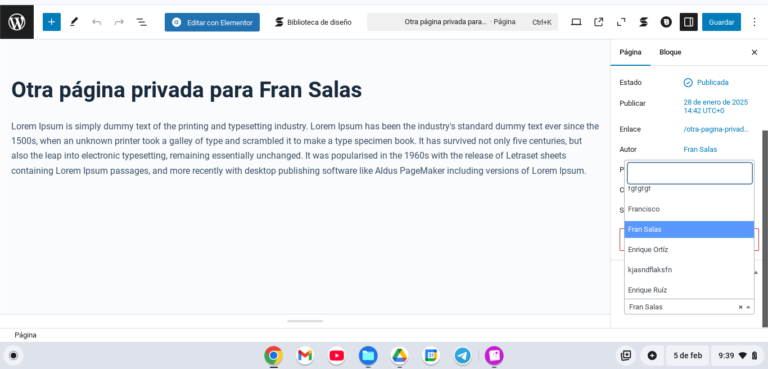Open the WordPress logo menu

[17, 22]
